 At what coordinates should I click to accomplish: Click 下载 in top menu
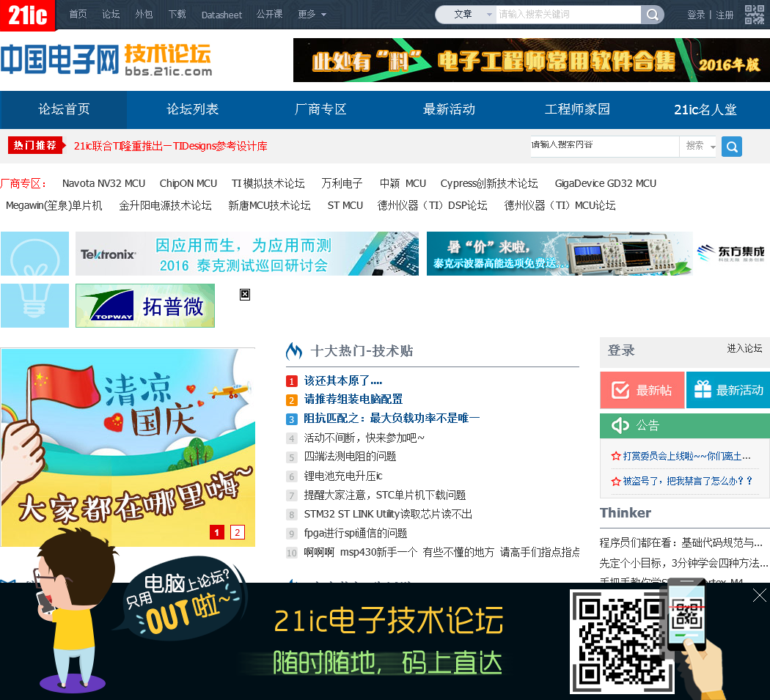click(177, 15)
